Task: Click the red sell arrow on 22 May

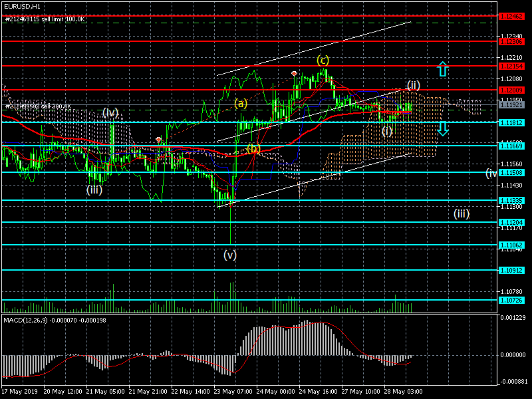Action: (x=158, y=140)
